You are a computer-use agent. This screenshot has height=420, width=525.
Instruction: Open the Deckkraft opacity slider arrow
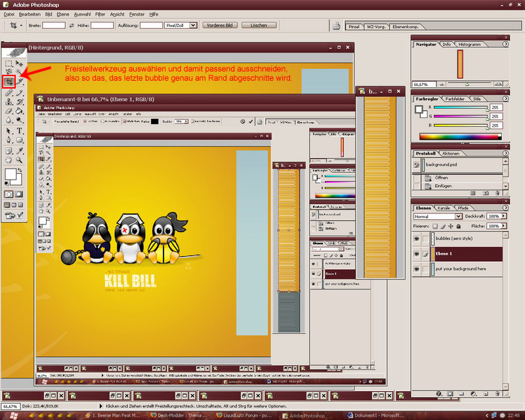tap(503, 217)
